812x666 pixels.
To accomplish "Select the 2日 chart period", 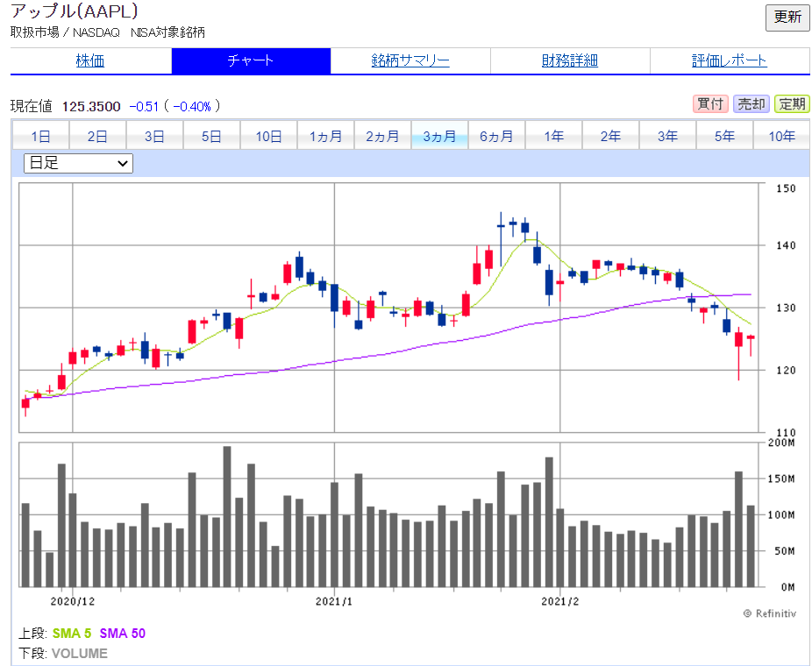I will [x=97, y=136].
